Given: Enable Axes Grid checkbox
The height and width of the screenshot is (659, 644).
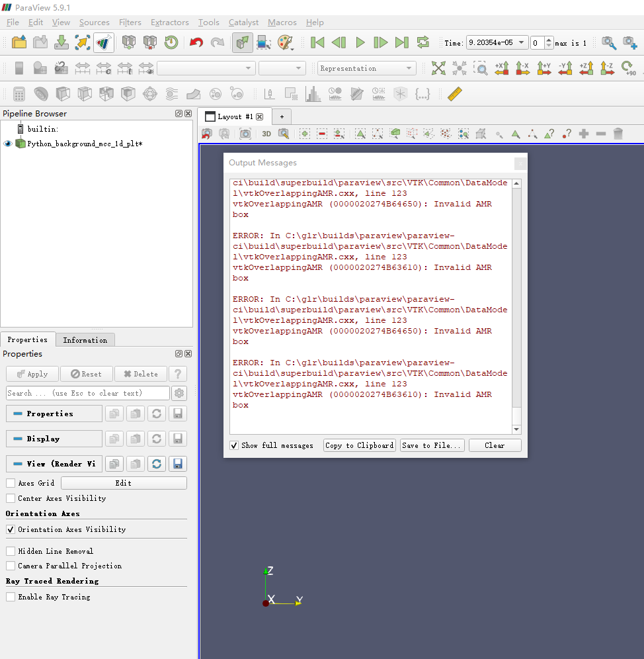Looking at the screenshot, I should (11, 483).
